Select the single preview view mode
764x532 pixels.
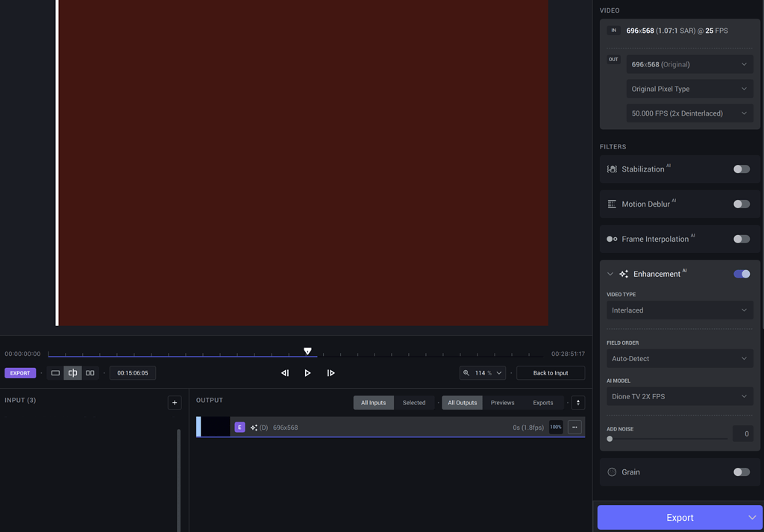tap(55, 372)
